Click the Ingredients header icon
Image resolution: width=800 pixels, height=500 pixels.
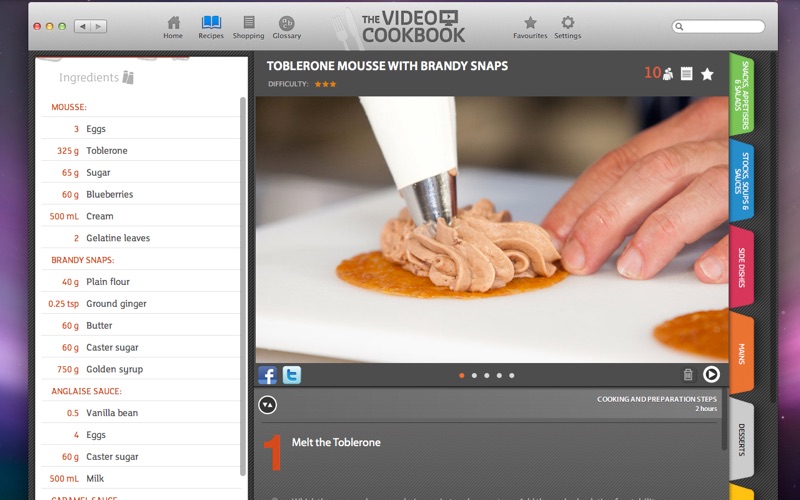pos(128,78)
